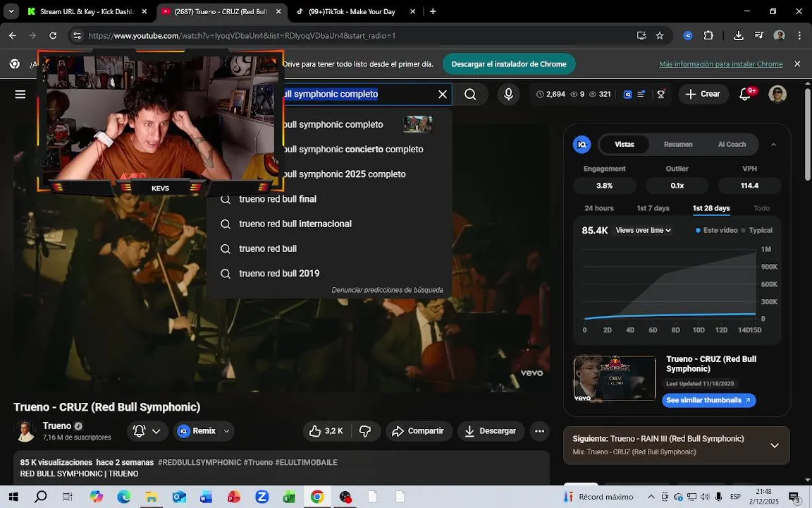Click the Compartir share button

tap(419, 431)
